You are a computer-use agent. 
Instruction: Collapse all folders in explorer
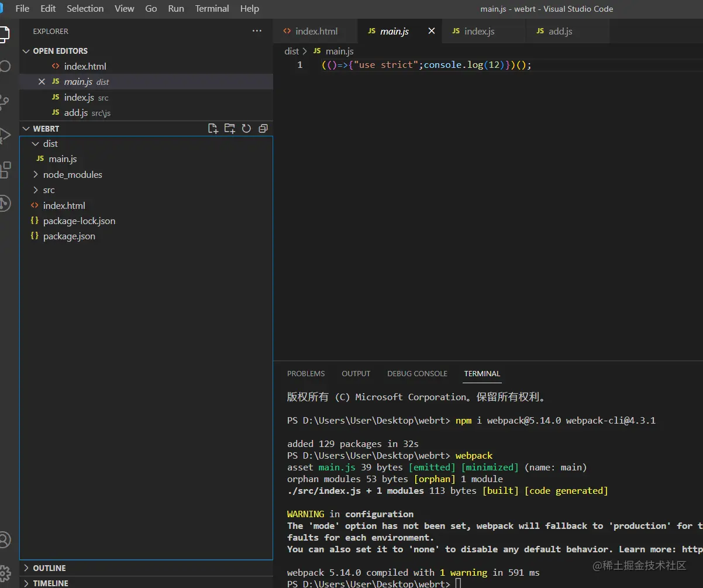(x=263, y=129)
